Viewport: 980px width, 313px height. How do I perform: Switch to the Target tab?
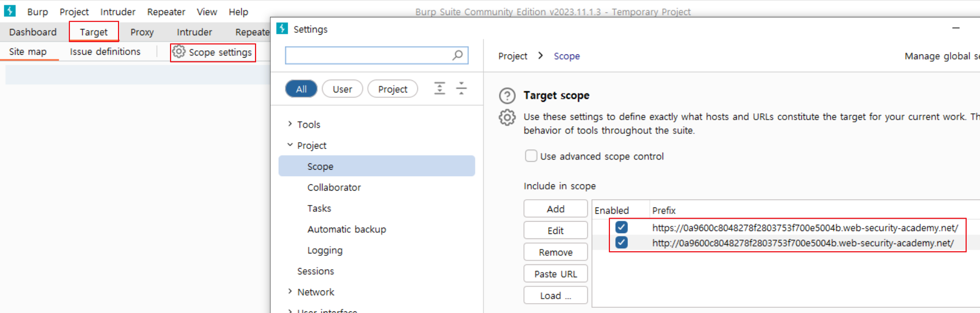[x=94, y=32]
